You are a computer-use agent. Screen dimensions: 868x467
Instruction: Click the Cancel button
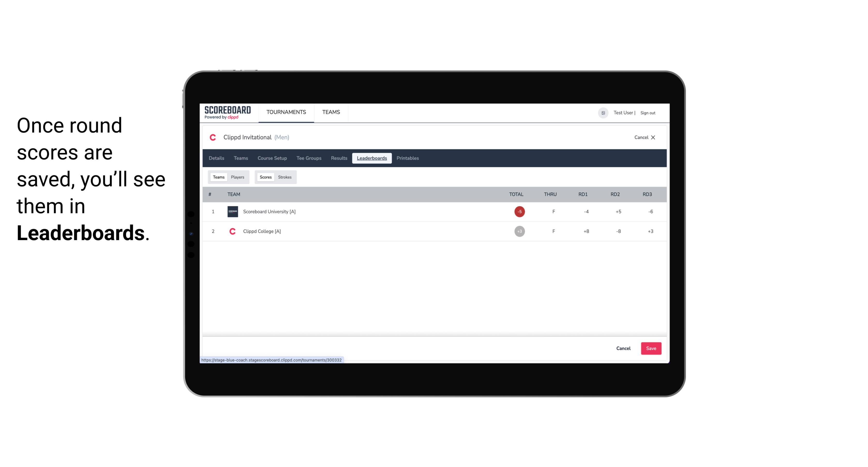[x=623, y=348]
